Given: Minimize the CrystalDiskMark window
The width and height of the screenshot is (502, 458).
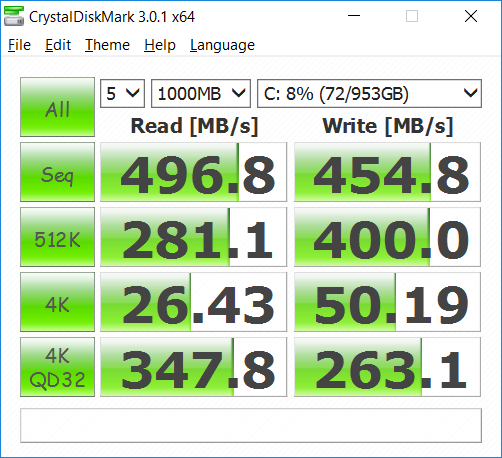Looking at the screenshot, I should 354,16.
